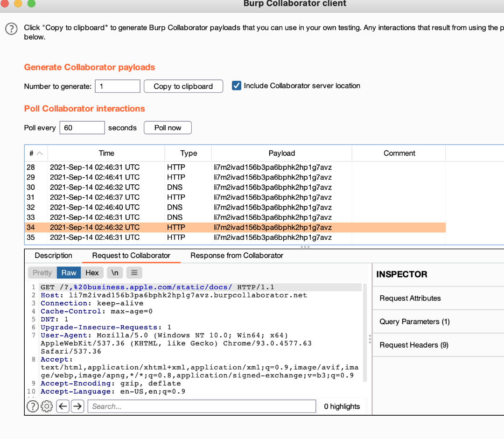Select Request to Collaborator tab

(131, 256)
